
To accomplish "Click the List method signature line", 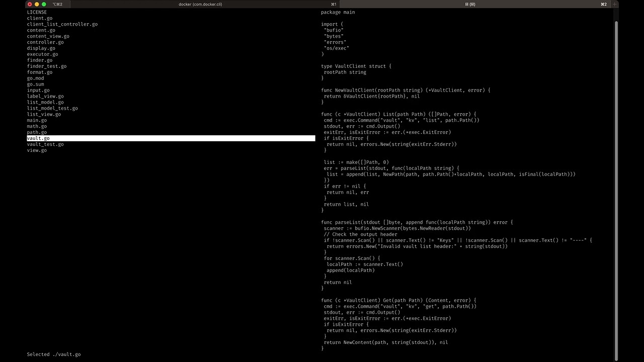I will tap(398, 115).
